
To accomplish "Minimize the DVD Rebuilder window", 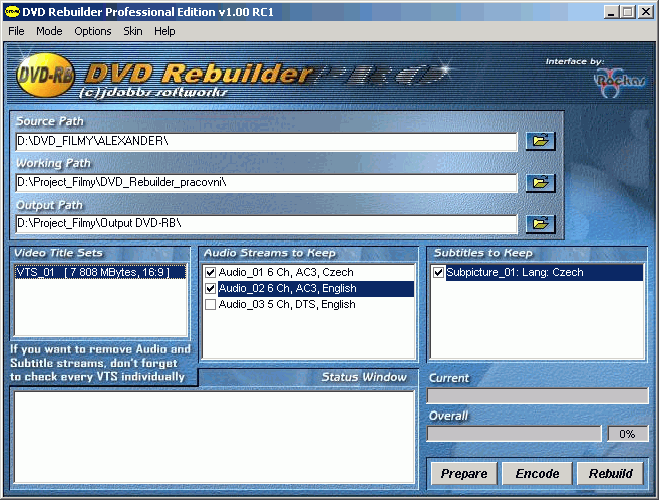I will pyautogui.click(x=611, y=12).
